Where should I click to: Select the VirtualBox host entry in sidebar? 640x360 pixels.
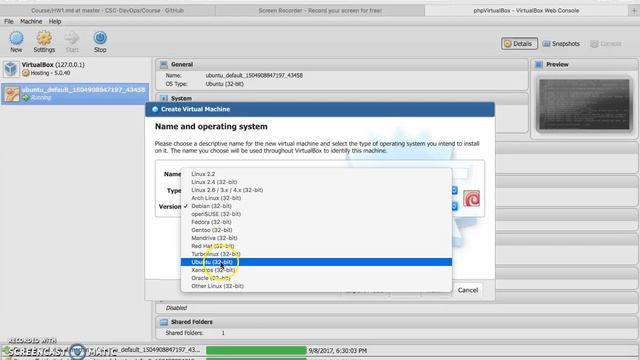pyautogui.click(x=76, y=69)
